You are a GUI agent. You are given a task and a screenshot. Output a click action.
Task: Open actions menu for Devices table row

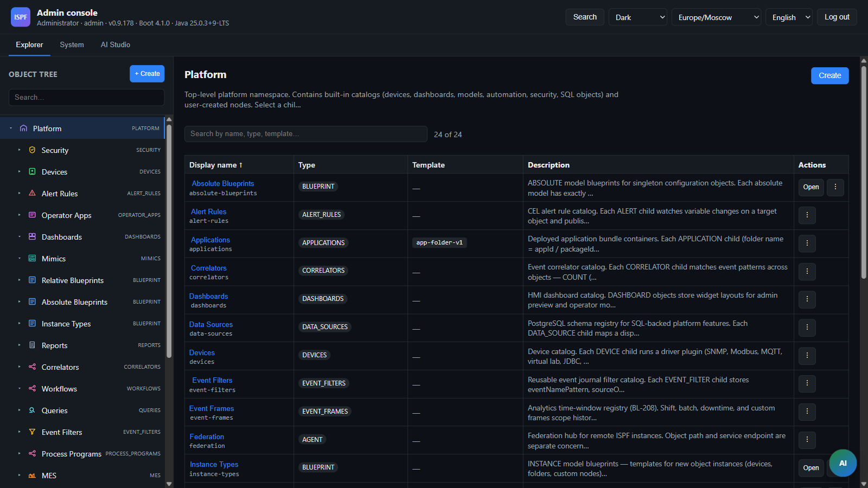click(807, 356)
